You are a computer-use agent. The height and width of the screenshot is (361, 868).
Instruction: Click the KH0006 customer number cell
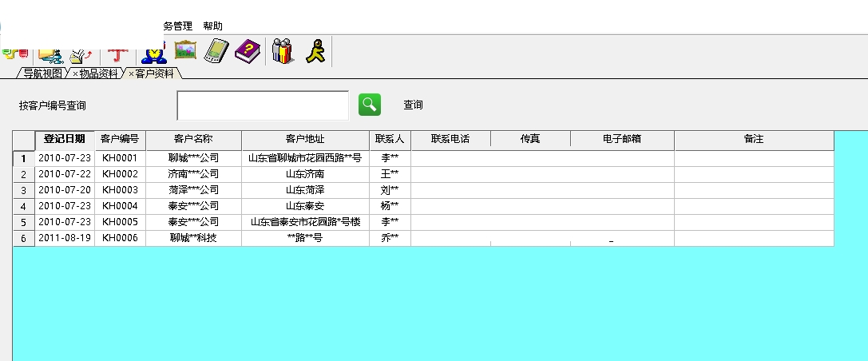pos(120,238)
